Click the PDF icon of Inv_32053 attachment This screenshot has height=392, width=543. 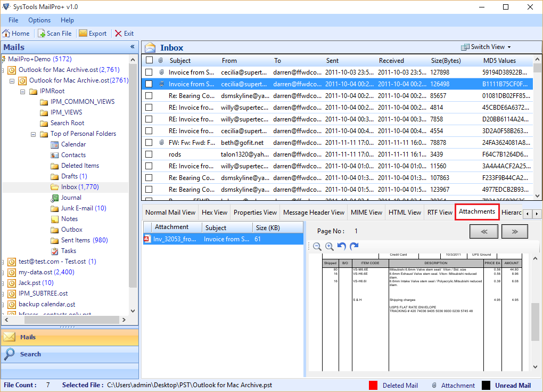(147, 239)
